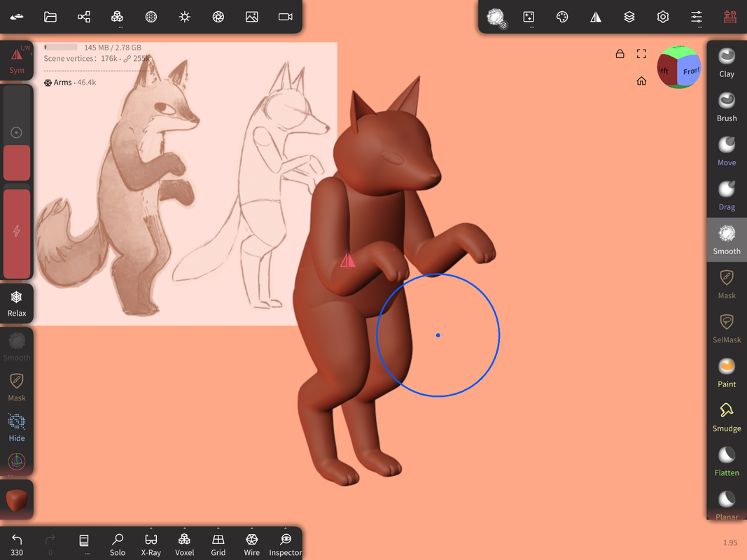Select the Move tool
This screenshot has width=747, height=560.
[727, 150]
